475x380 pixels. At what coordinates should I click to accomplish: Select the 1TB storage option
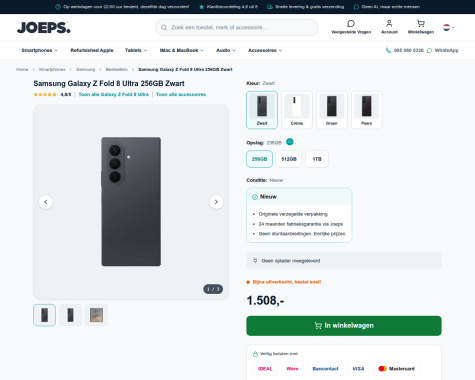point(317,159)
